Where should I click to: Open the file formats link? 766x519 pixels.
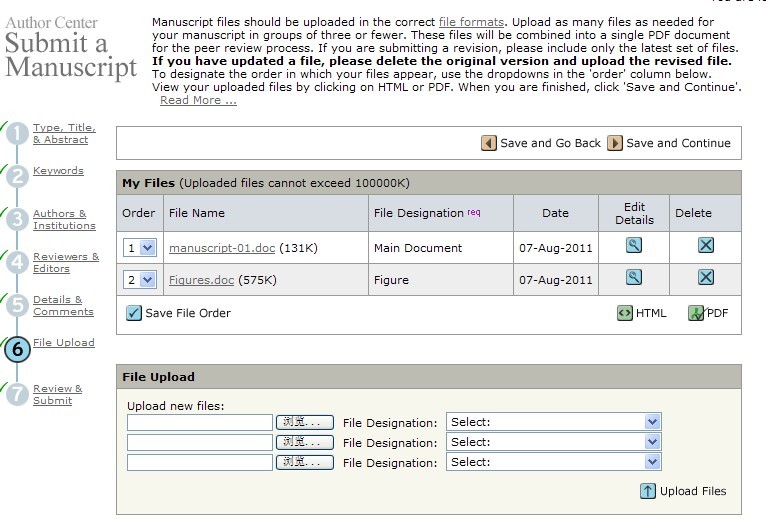click(x=471, y=21)
